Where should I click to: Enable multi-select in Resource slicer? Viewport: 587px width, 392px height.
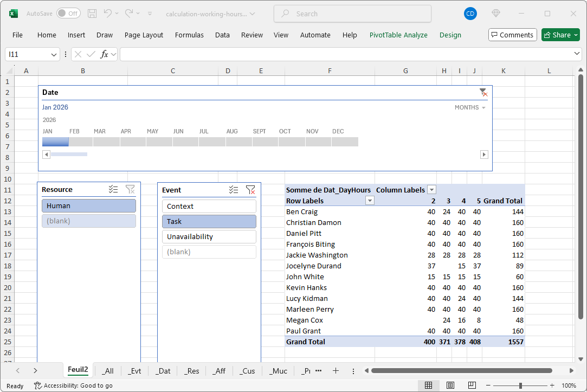[x=113, y=189]
